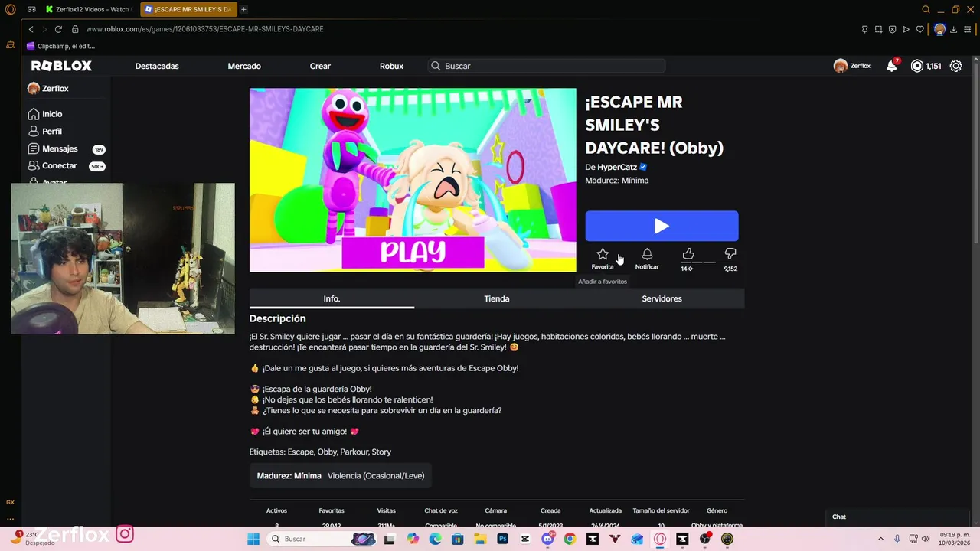Viewport: 980px width, 551px height.
Task: Click the Windows taskbar Buscar search box
Action: point(322,539)
